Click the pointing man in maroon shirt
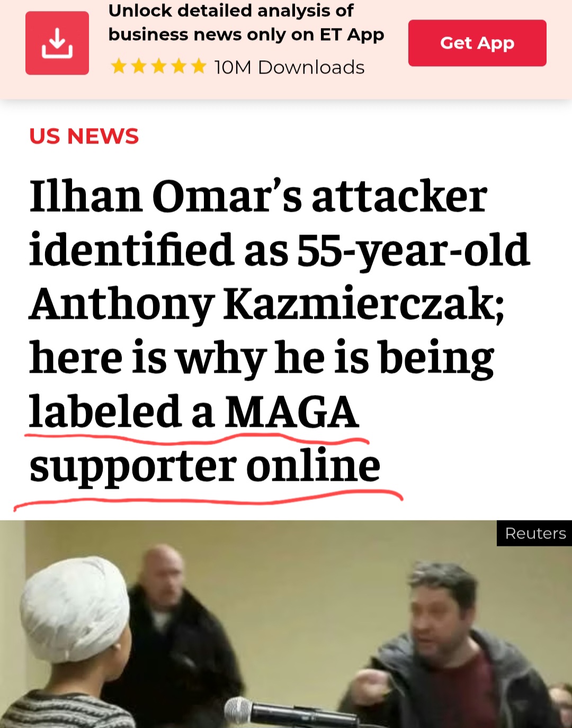The height and width of the screenshot is (728, 572). 450,646
